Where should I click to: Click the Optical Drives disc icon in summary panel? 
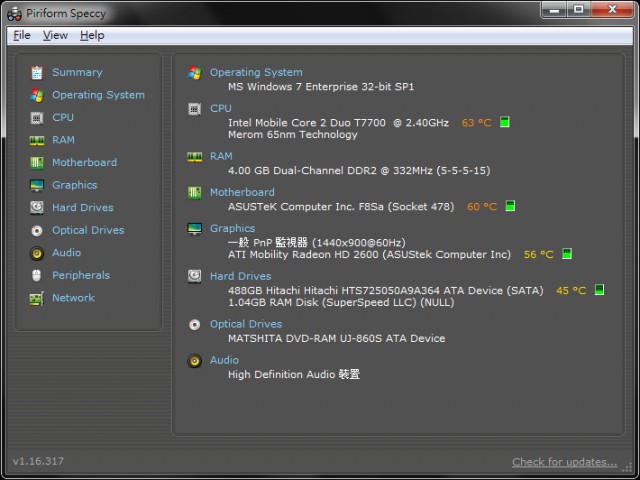194,324
